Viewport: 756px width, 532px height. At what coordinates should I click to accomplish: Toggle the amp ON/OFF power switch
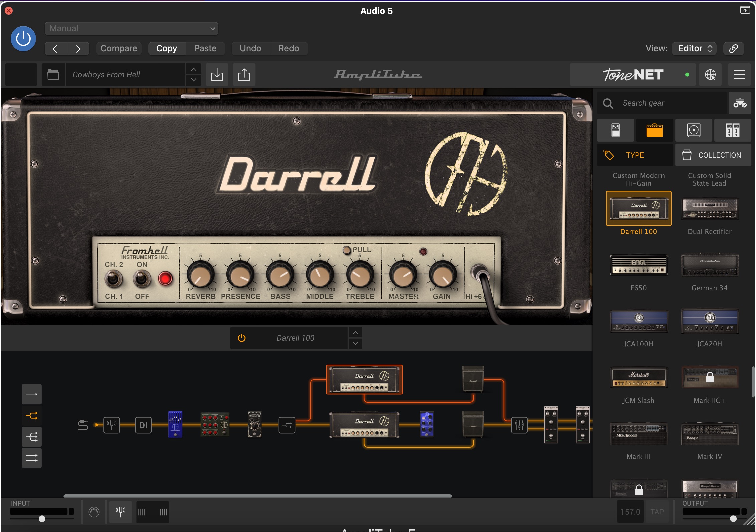click(x=142, y=279)
